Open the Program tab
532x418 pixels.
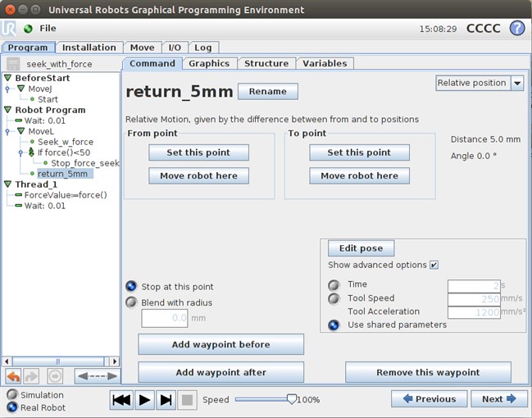(28, 48)
